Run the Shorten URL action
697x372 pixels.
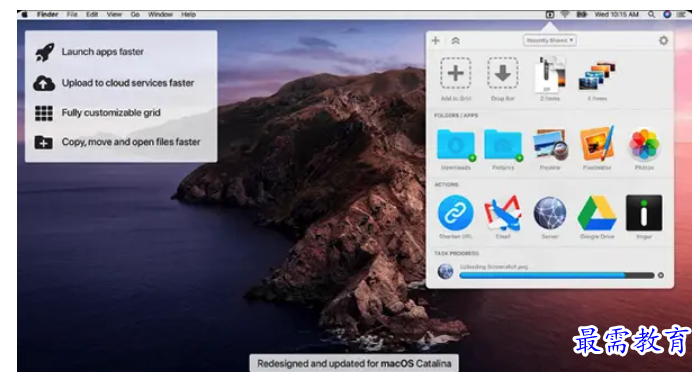point(456,213)
